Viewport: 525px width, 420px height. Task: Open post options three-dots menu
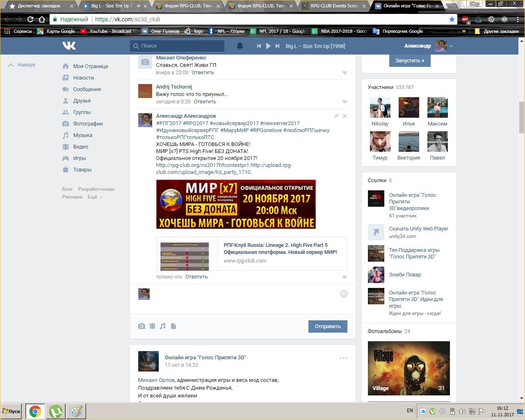click(344, 358)
